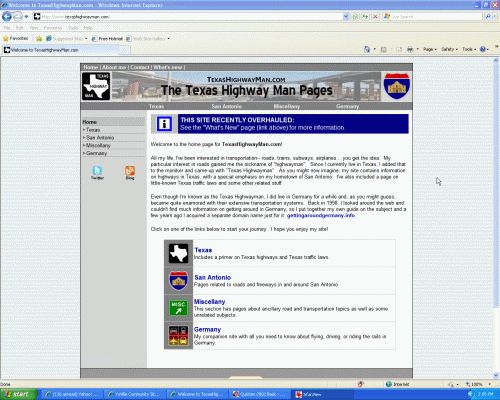Open the Tools dropdown in command bar
Viewport: 500px width, 400px height.
point(469,49)
